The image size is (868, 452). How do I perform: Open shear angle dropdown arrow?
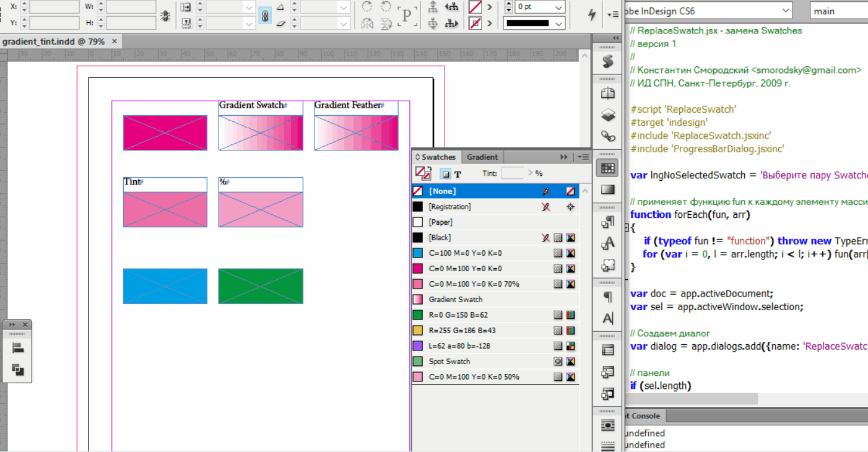[344, 24]
